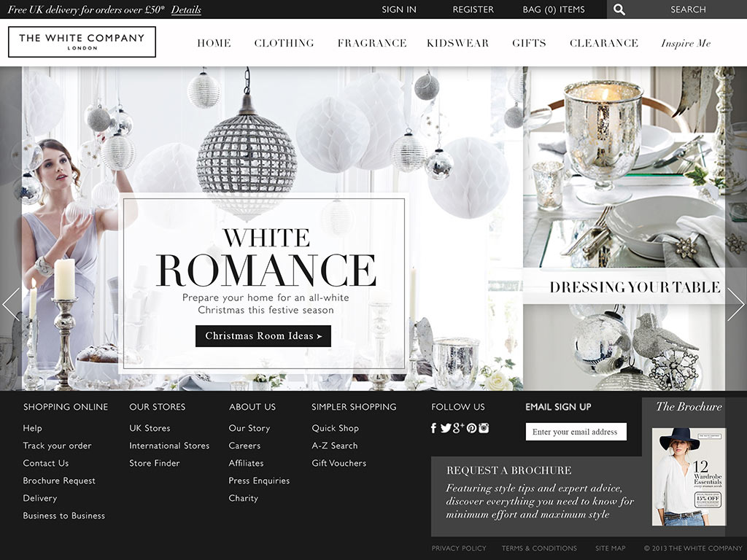Click the SIMPLER SHOPPING footer heading
The image size is (747, 560).
point(354,407)
